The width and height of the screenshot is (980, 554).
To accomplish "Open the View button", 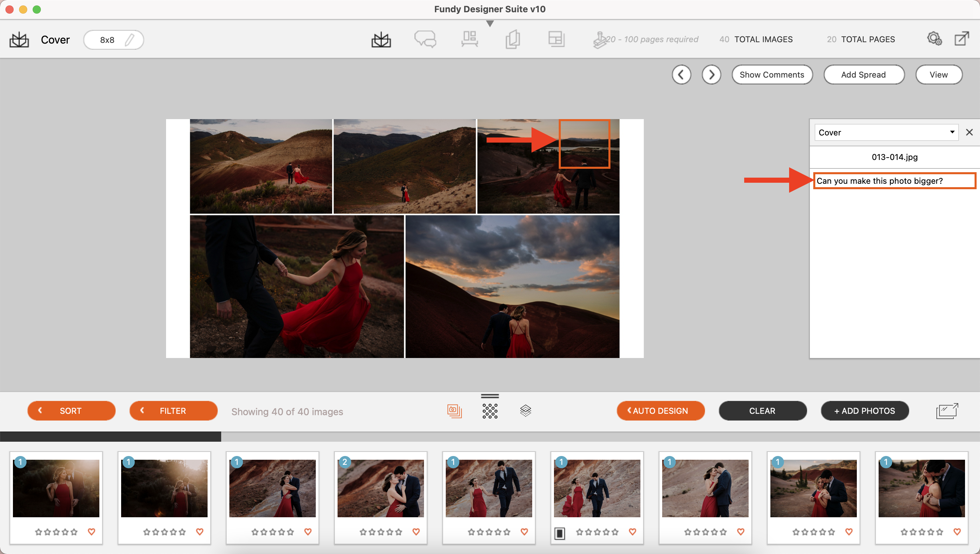I will click(938, 75).
